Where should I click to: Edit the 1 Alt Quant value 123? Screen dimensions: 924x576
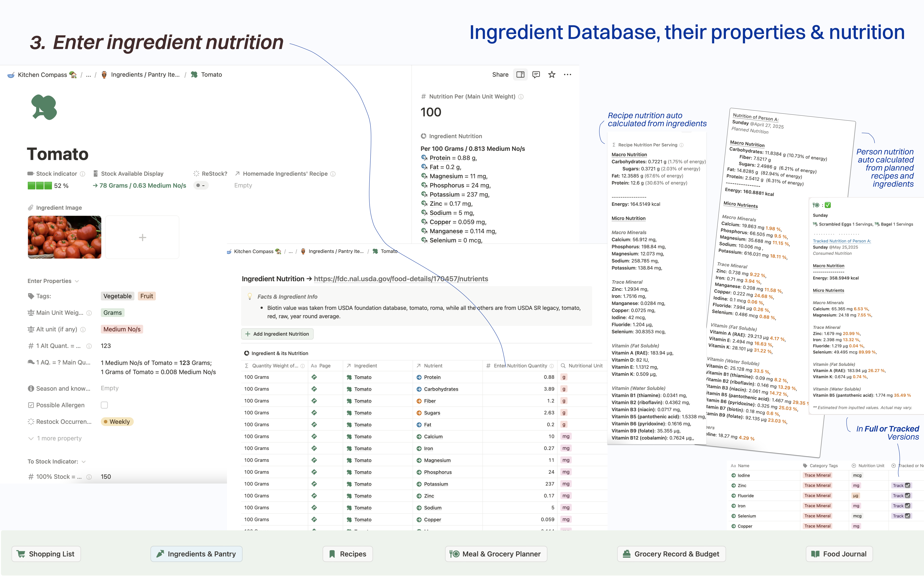(106, 346)
